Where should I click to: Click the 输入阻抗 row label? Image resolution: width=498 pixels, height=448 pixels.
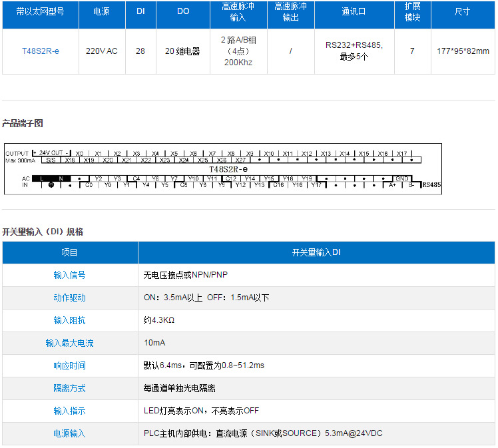click(x=69, y=320)
